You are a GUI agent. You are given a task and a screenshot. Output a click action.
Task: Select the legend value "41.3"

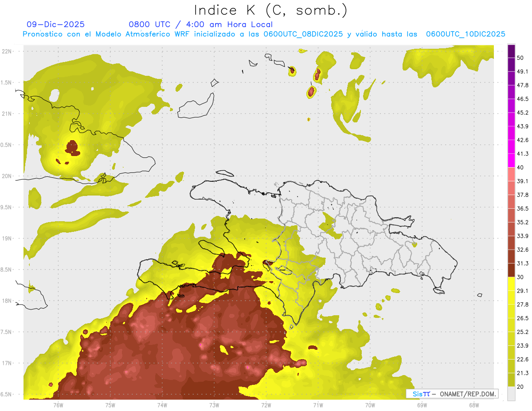coord(523,154)
